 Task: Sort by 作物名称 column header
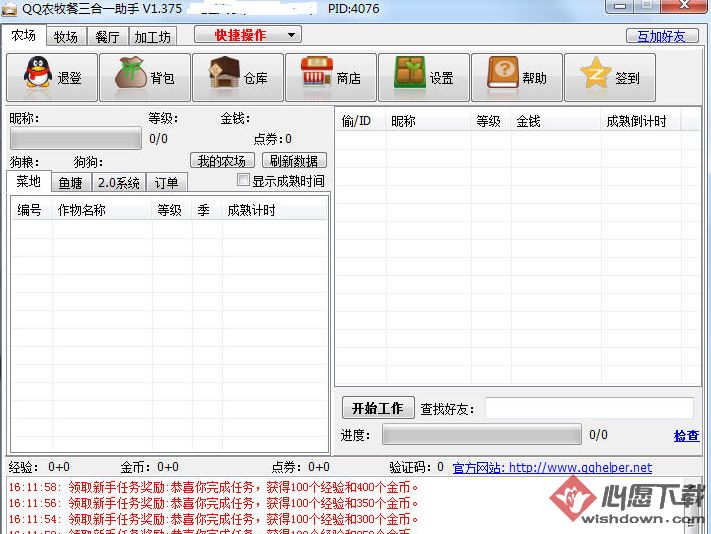coord(102,210)
